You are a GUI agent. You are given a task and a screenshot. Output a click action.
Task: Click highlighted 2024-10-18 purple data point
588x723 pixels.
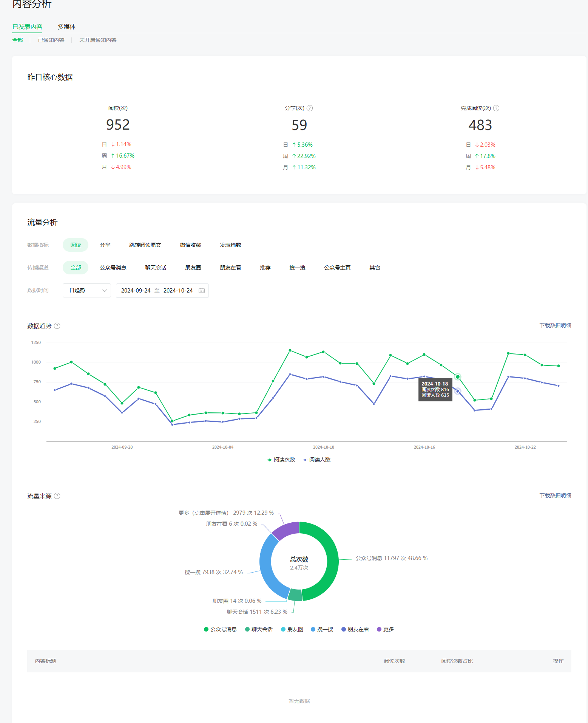click(458, 391)
